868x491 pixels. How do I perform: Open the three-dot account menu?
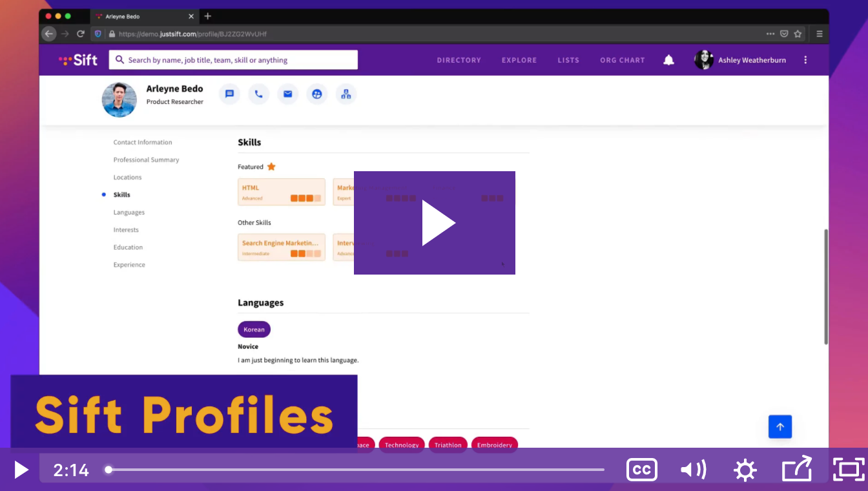pos(805,60)
